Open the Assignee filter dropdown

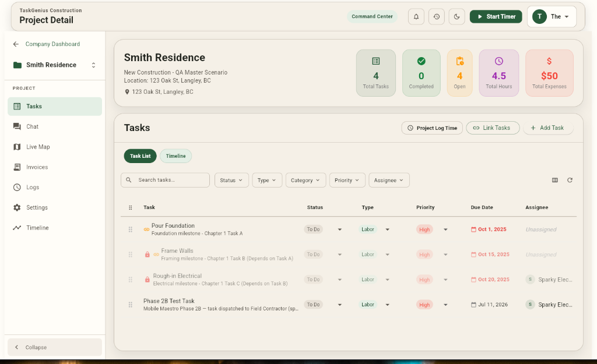[x=389, y=181]
